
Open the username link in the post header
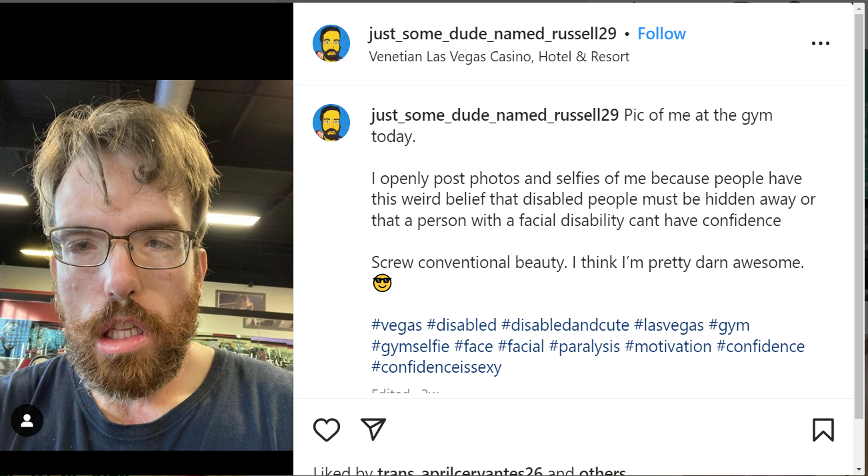point(493,34)
